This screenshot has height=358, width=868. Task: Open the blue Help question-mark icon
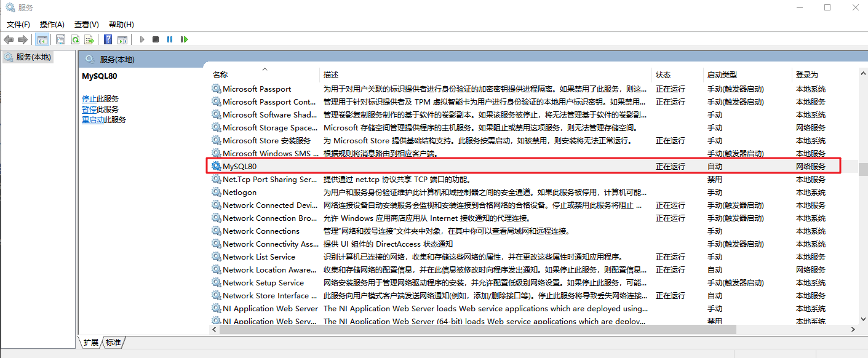pos(108,39)
